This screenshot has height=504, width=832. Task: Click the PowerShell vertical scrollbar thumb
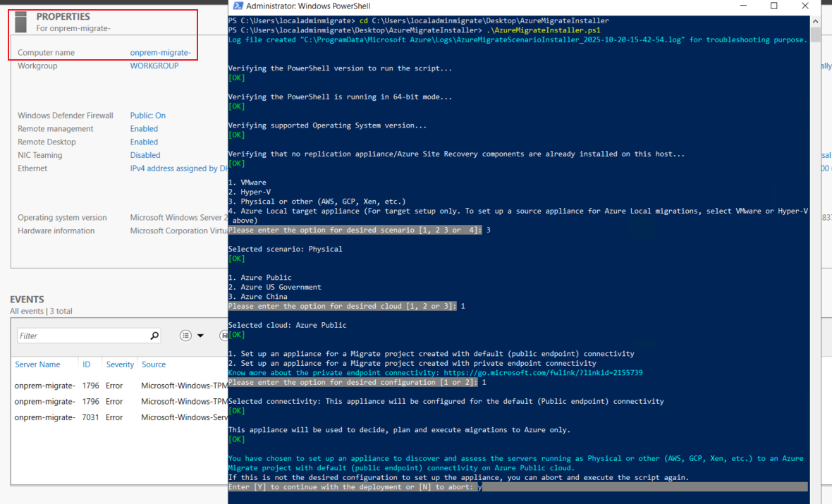point(815,35)
